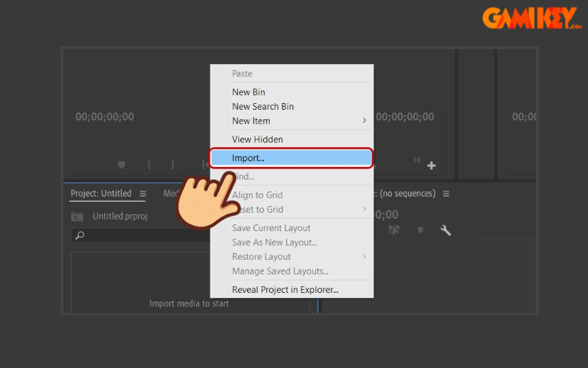Click the Add Marker icon in Source monitor
This screenshot has height=368, width=588.
tap(121, 165)
